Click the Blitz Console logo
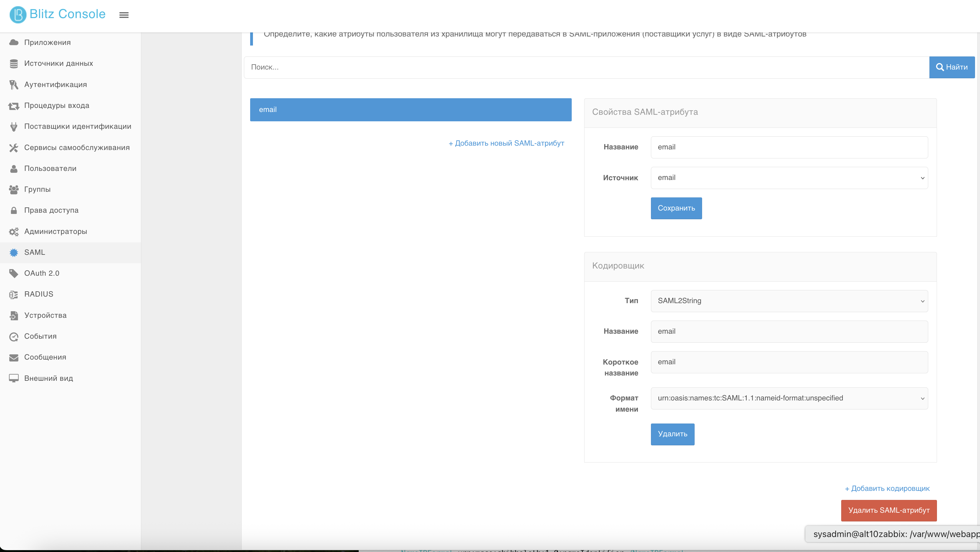This screenshot has height=552, width=980. pyautogui.click(x=57, y=14)
